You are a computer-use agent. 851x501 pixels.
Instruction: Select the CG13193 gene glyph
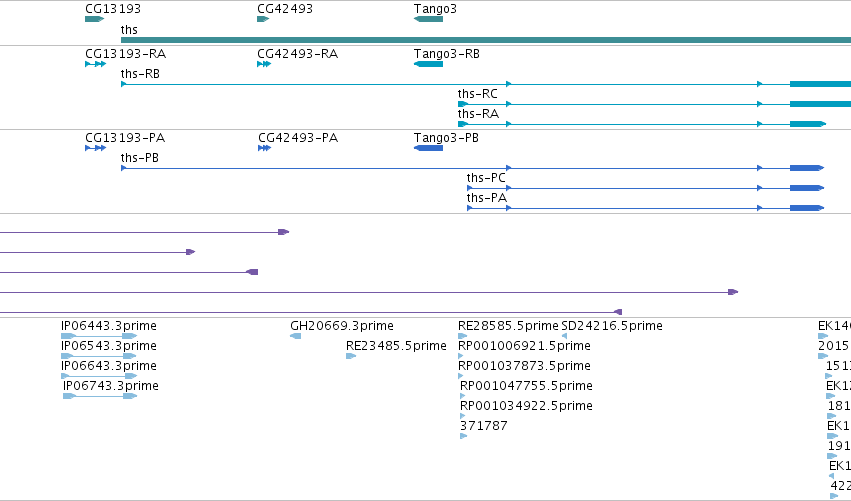click(x=94, y=19)
